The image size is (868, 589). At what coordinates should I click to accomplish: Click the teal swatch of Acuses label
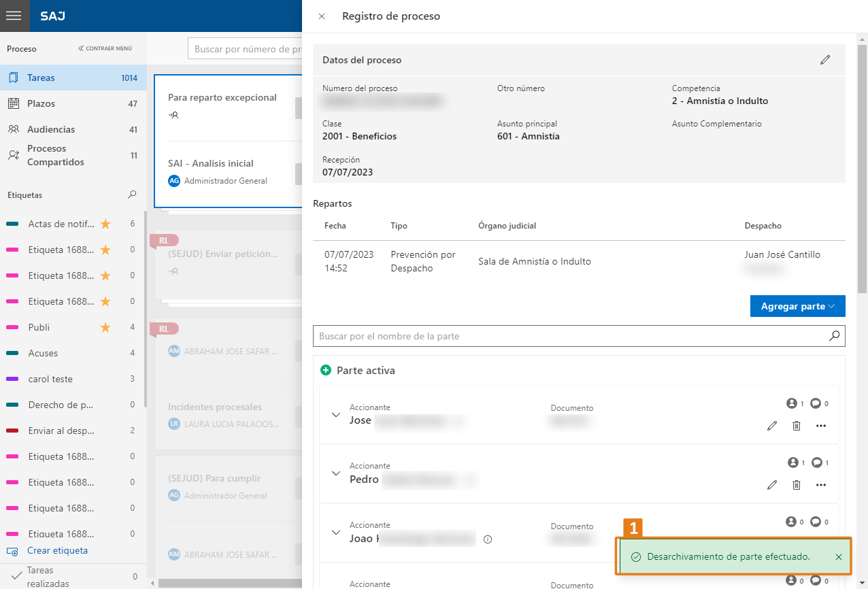point(12,353)
